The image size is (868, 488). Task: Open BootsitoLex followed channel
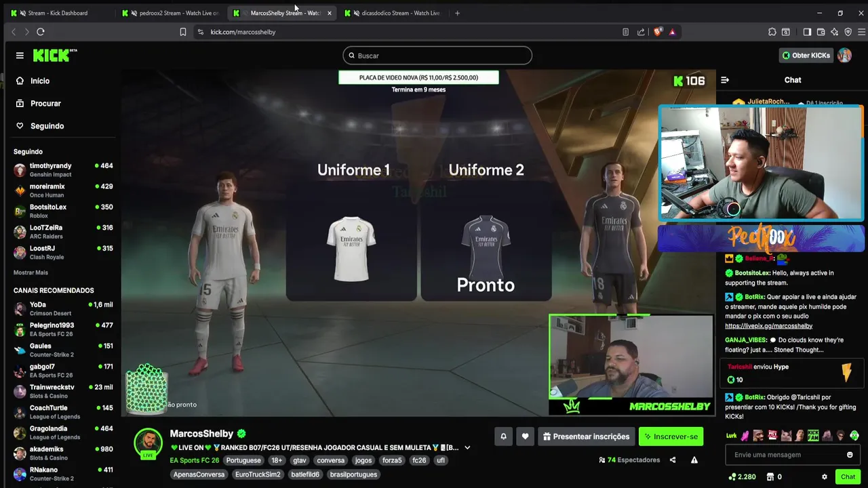[63, 211]
